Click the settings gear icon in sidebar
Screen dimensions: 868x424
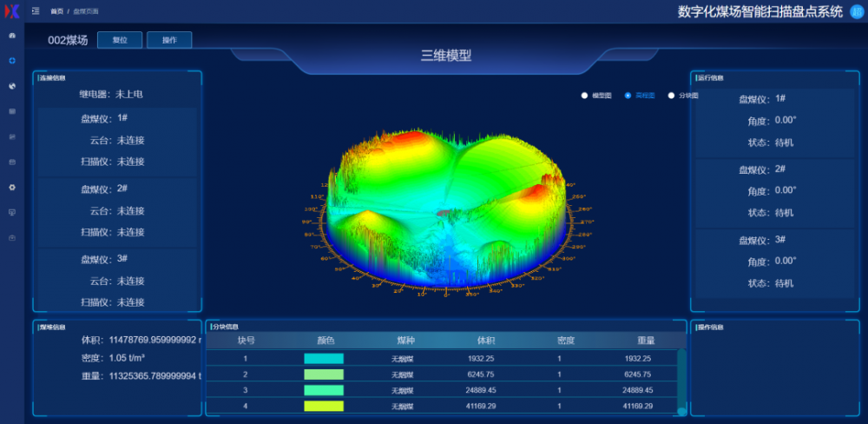(x=12, y=187)
